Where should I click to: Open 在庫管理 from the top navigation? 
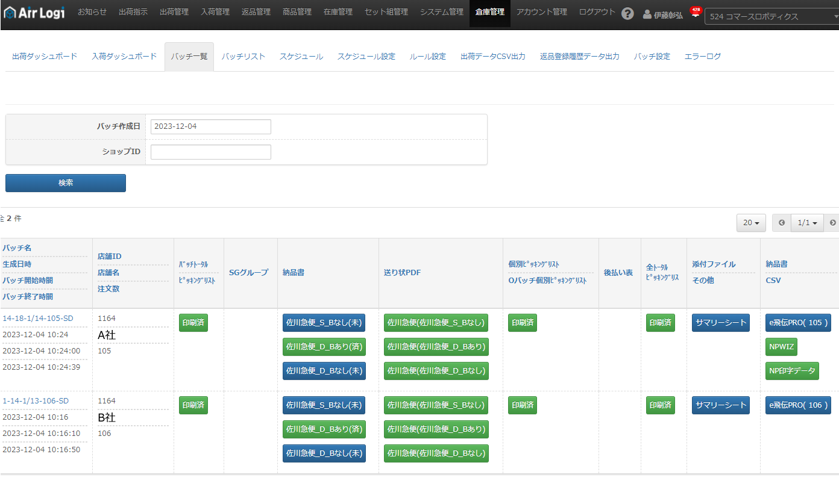(x=338, y=12)
